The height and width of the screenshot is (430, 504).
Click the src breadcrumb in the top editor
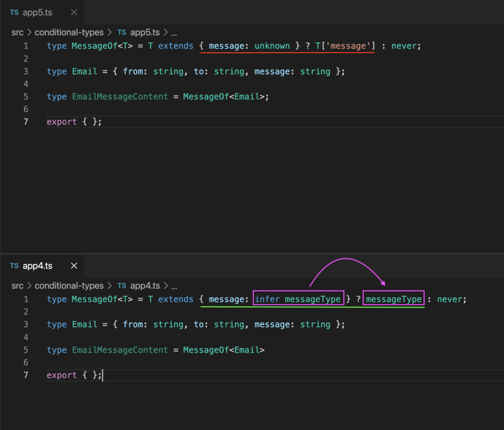point(17,32)
